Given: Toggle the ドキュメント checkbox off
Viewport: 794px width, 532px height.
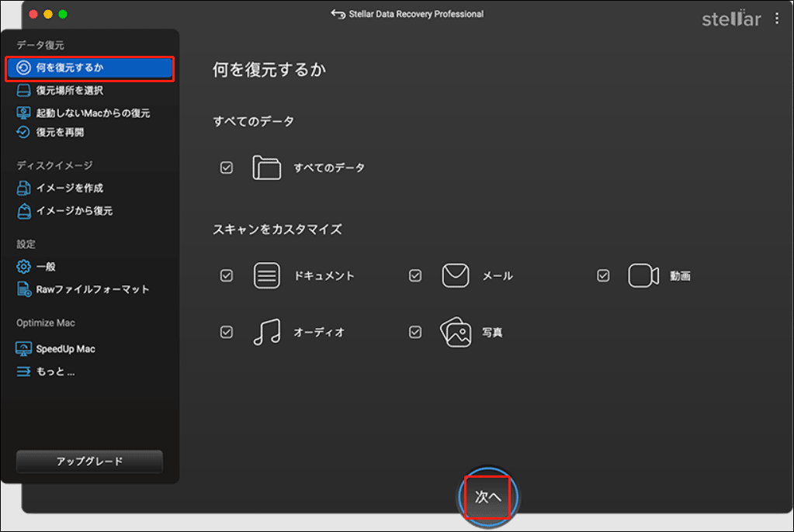Looking at the screenshot, I should pyautogui.click(x=226, y=275).
